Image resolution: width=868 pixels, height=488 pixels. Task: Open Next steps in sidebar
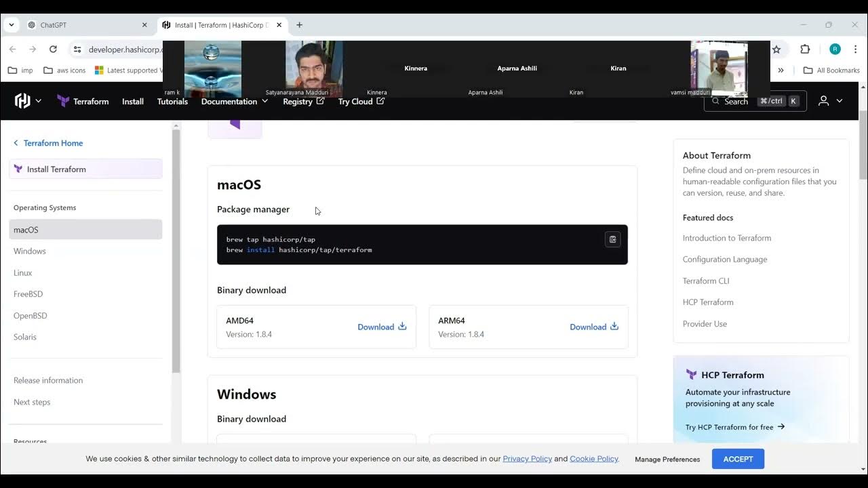pos(32,402)
